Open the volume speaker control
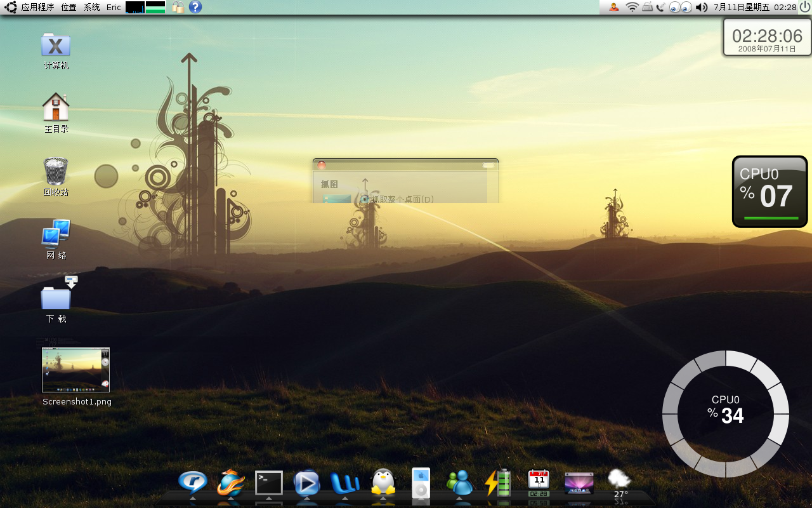 pyautogui.click(x=701, y=7)
